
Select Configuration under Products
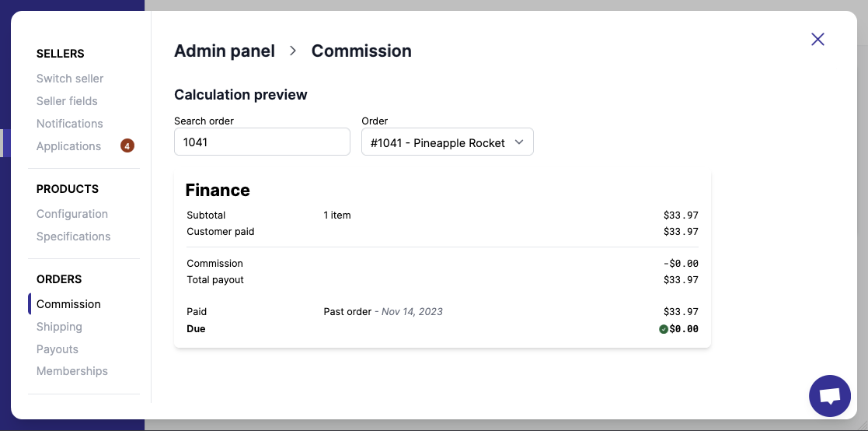click(72, 214)
